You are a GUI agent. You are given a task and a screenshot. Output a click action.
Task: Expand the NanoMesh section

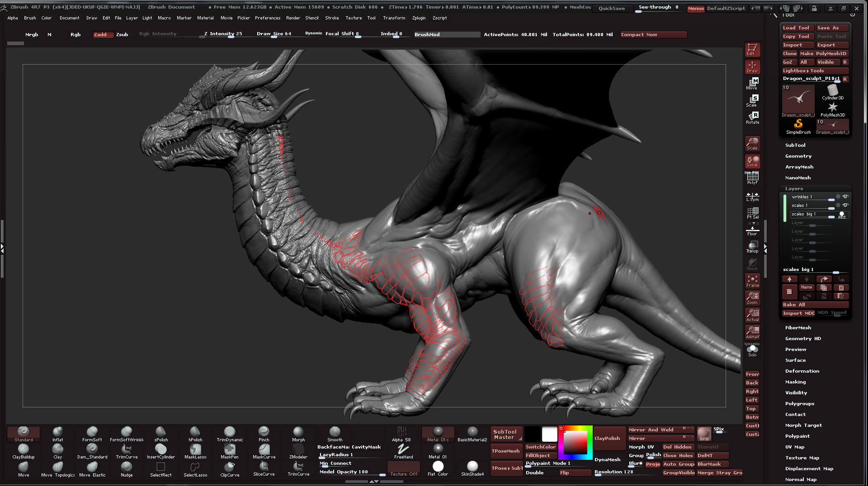[798, 178]
